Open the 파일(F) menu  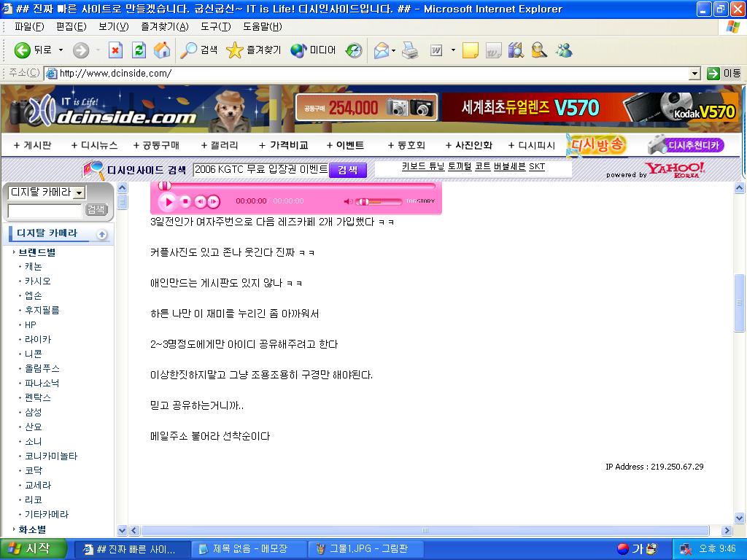coord(29,27)
